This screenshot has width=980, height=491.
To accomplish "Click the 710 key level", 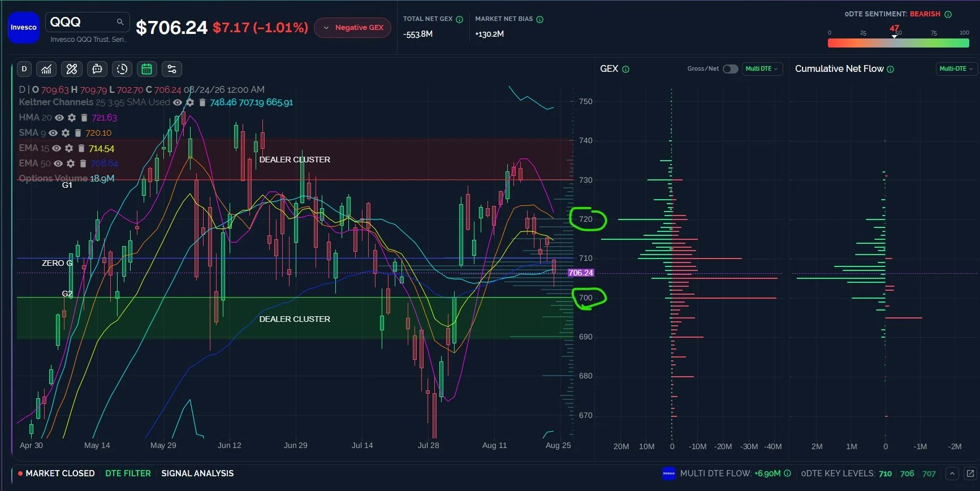I will (x=886, y=474).
